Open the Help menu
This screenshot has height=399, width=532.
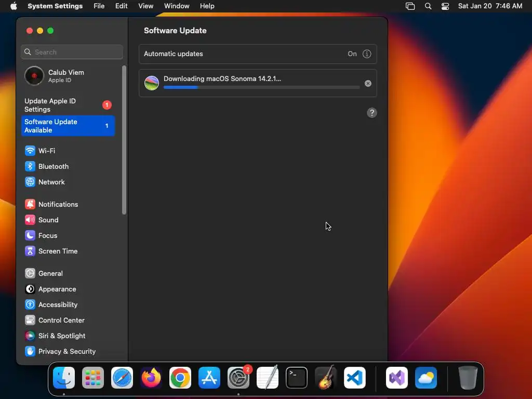click(207, 6)
